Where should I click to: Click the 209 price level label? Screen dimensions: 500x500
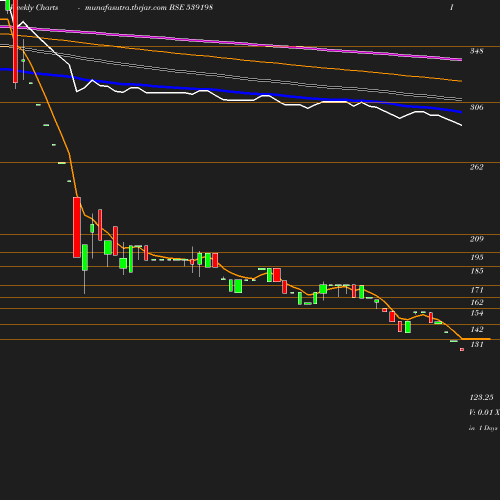coord(476,239)
